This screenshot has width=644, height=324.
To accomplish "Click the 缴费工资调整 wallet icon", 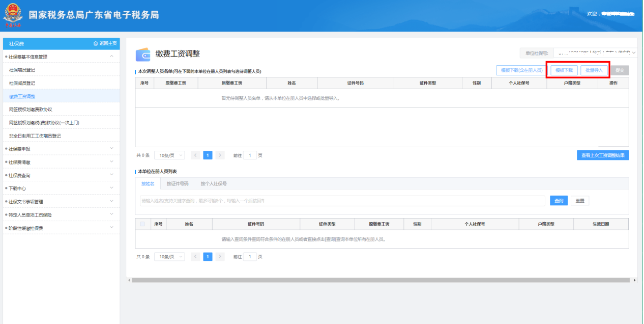I will [143, 55].
